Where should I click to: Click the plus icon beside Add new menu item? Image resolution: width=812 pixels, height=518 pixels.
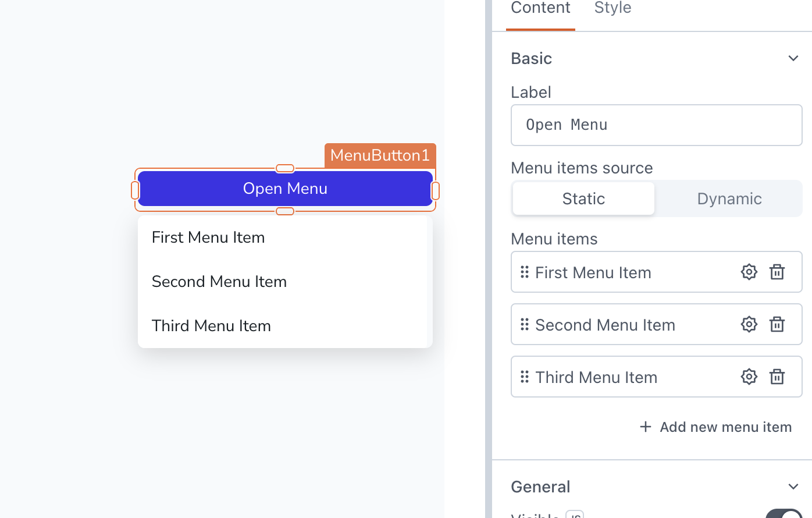pos(646,427)
